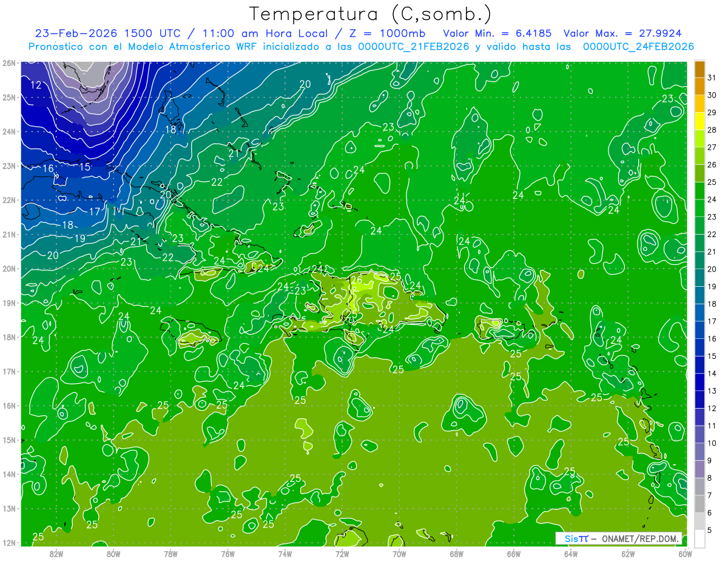Pick the yellow legend swatch between 28 and 29
The image size is (728, 562).
coord(699,121)
